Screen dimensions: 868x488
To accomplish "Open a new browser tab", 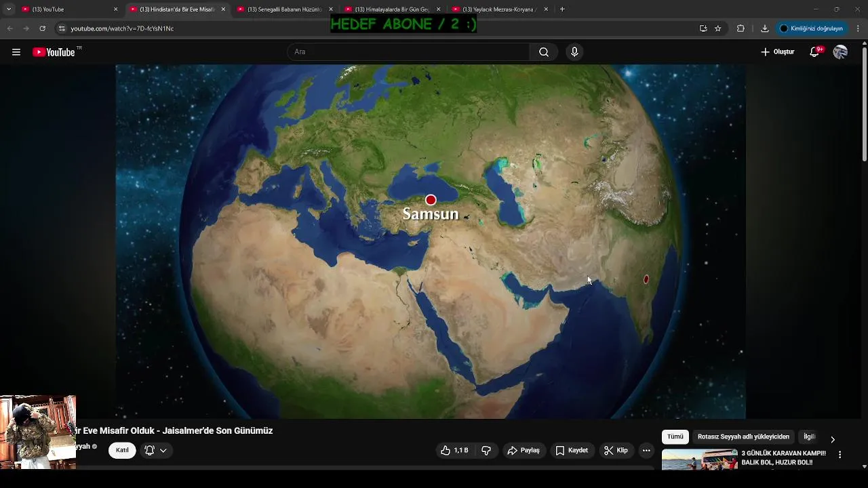I will pyautogui.click(x=562, y=9).
